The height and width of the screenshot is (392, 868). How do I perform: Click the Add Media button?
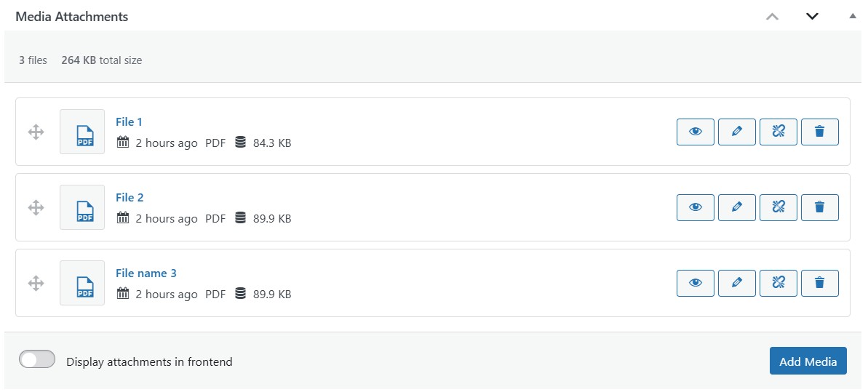point(808,361)
